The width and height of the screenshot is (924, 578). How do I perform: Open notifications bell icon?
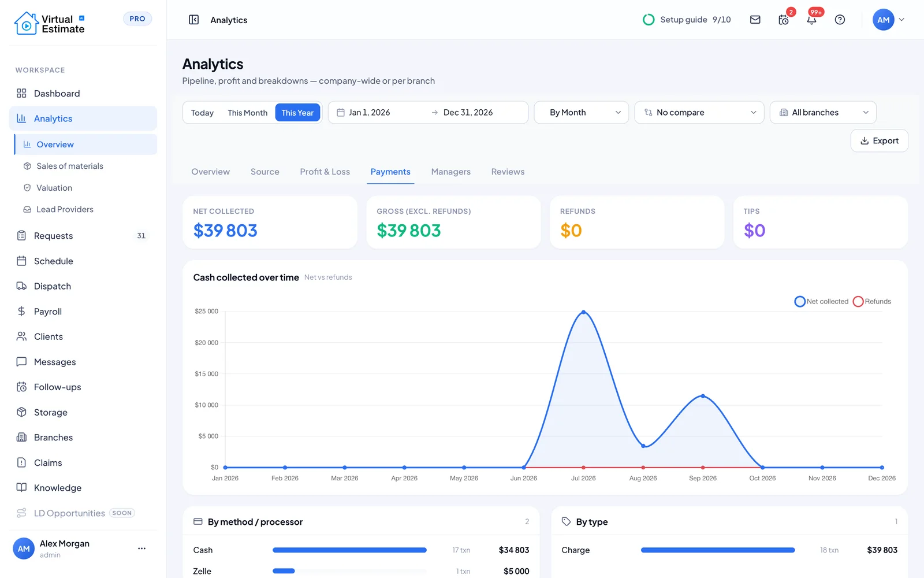pyautogui.click(x=811, y=20)
